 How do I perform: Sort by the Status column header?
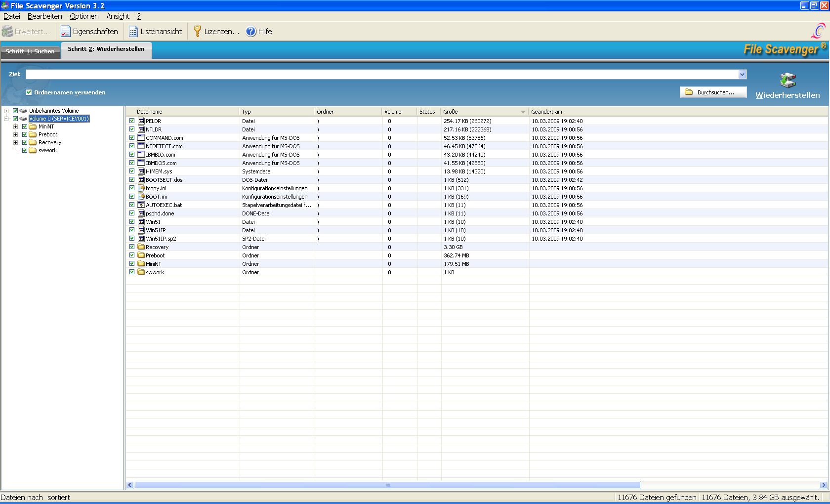coord(429,112)
